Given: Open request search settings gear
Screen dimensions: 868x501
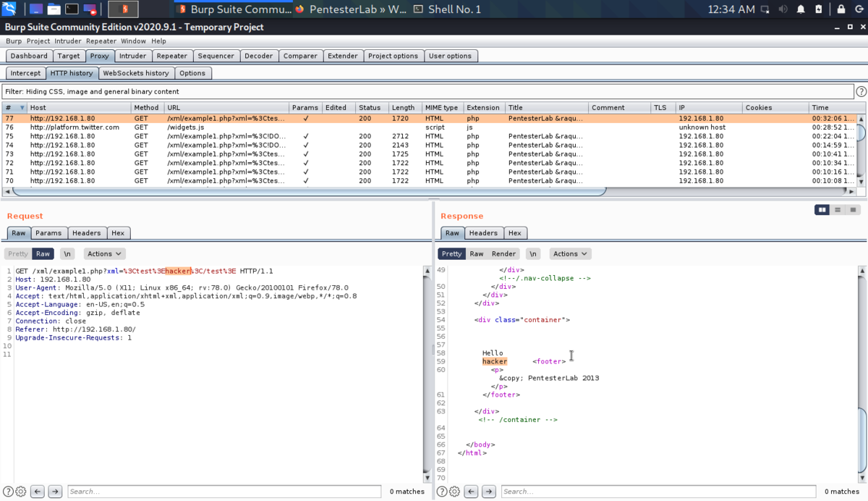Looking at the screenshot, I should point(21,492).
